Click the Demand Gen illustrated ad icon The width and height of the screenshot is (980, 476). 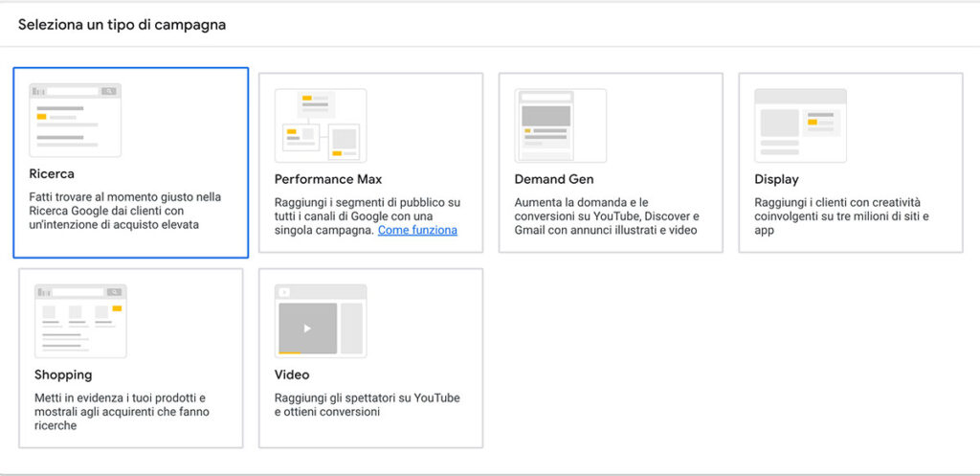pos(560,125)
